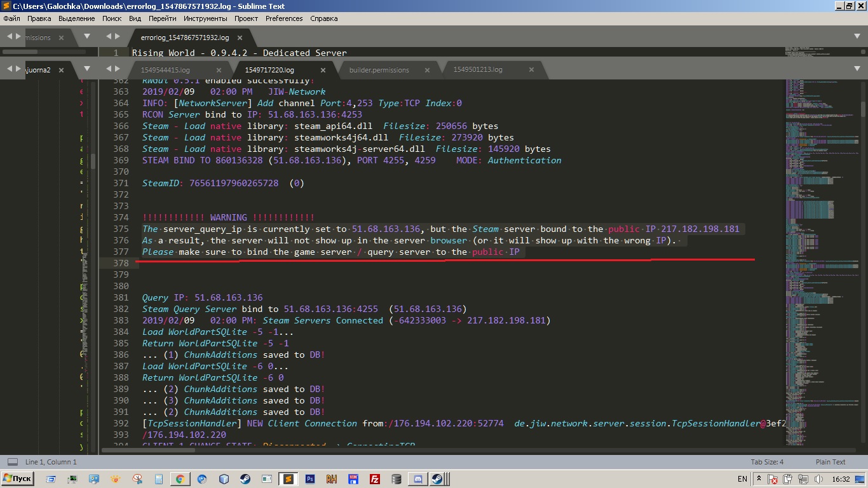868x488 pixels.
Task: Open Discord from the taskbar
Action: coord(418,479)
